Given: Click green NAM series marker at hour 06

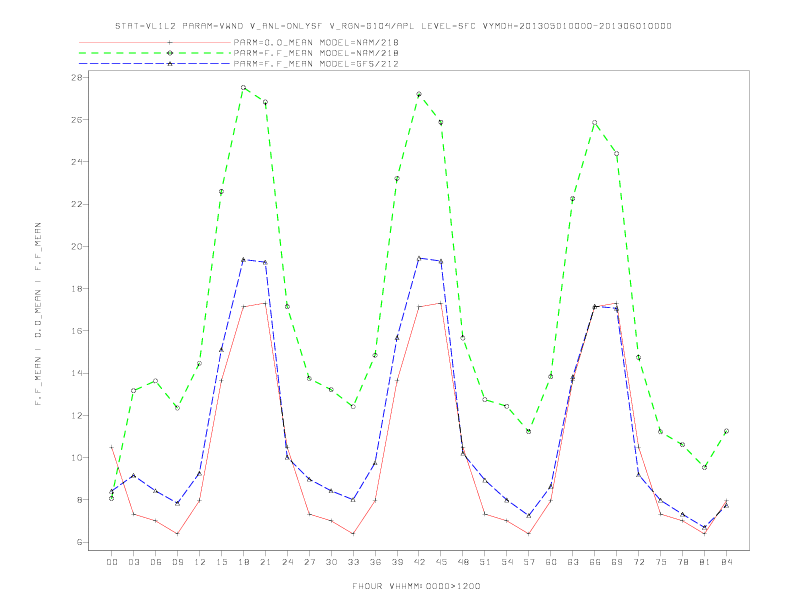Looking at the screenshot, I should [x=156, y=381].
